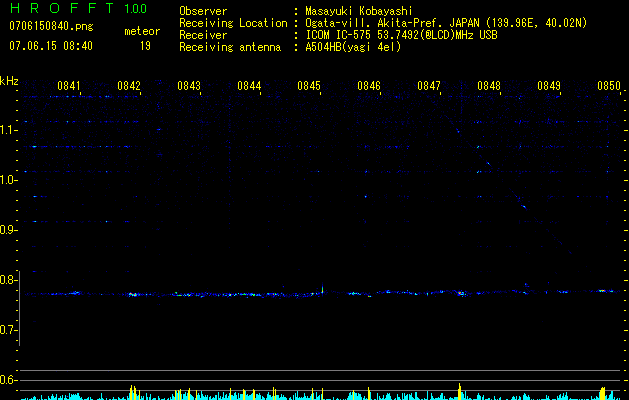
Task: Click the 0844 time axis marker
Action: pyautogui.click(x=249, y=86)
